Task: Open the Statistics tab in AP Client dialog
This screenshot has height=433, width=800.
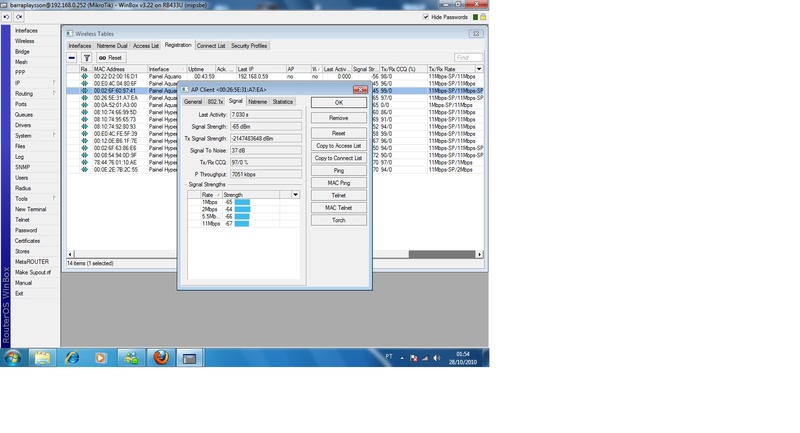Action: click(283, 101)
